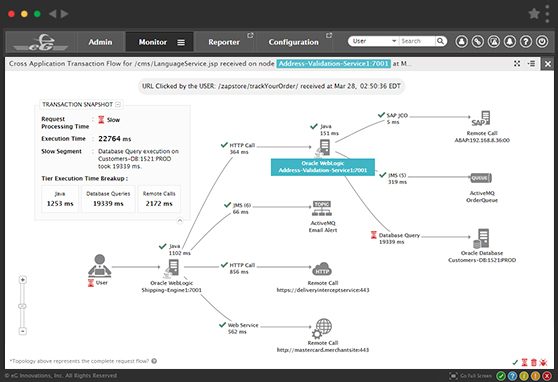Click the Database Queries 19339 ms box

108,199
